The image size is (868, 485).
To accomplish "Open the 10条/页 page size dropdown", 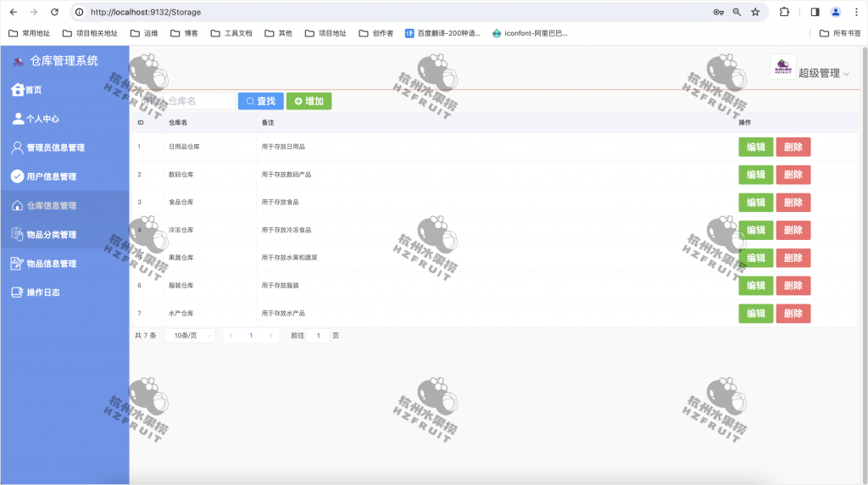I will click(x=190, y=336).
